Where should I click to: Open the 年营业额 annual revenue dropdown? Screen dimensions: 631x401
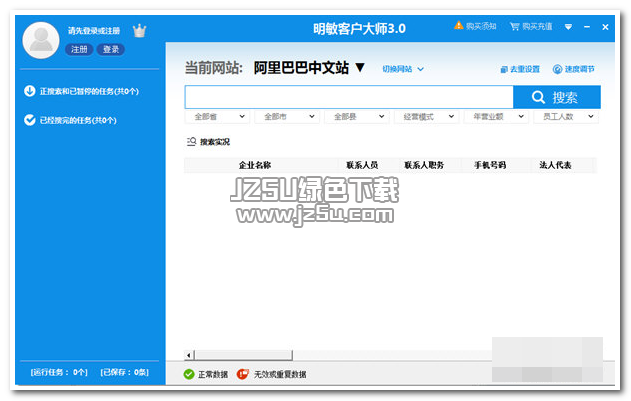(x=496, y=117)
